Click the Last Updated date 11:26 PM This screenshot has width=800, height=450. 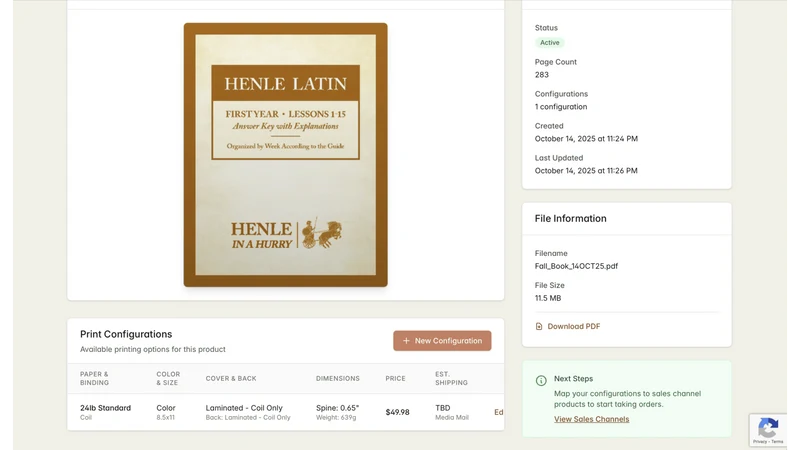coord(586,171)
